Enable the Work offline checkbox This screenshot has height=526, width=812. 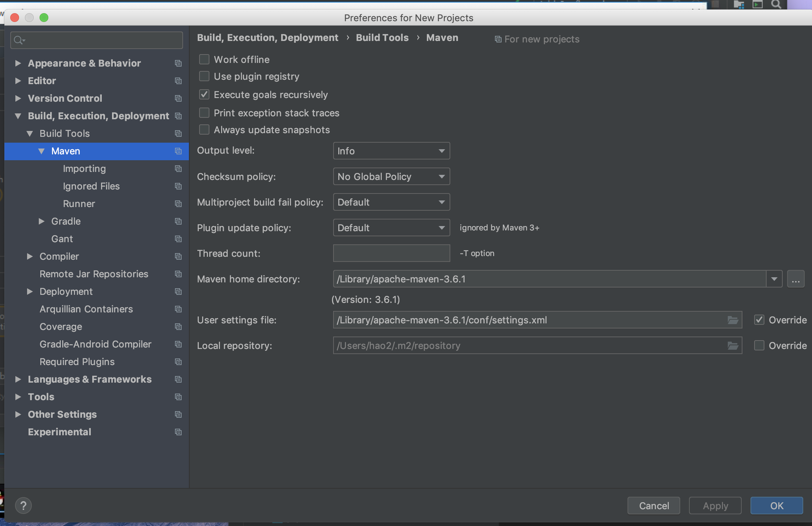tap(204, 59)
